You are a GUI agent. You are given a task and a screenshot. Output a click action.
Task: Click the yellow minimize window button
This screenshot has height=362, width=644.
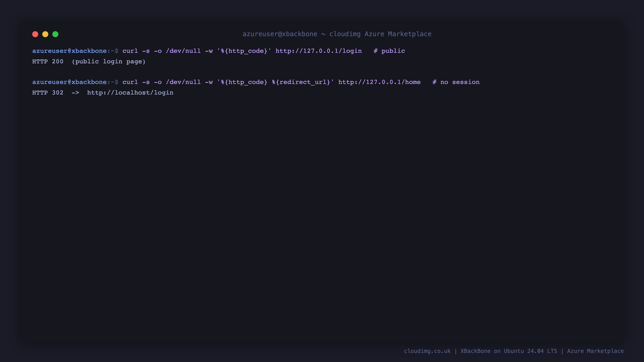coord(45,34)
